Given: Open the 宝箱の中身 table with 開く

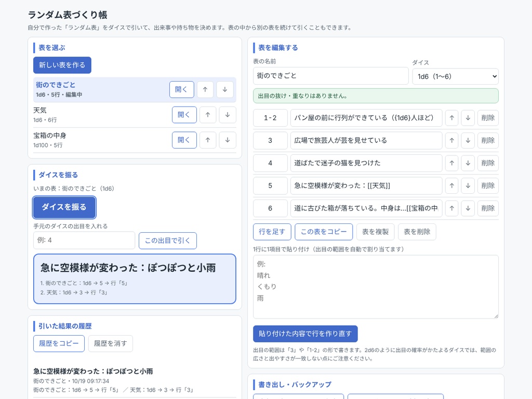Looking at the screenshot, I should click(184, 140).
